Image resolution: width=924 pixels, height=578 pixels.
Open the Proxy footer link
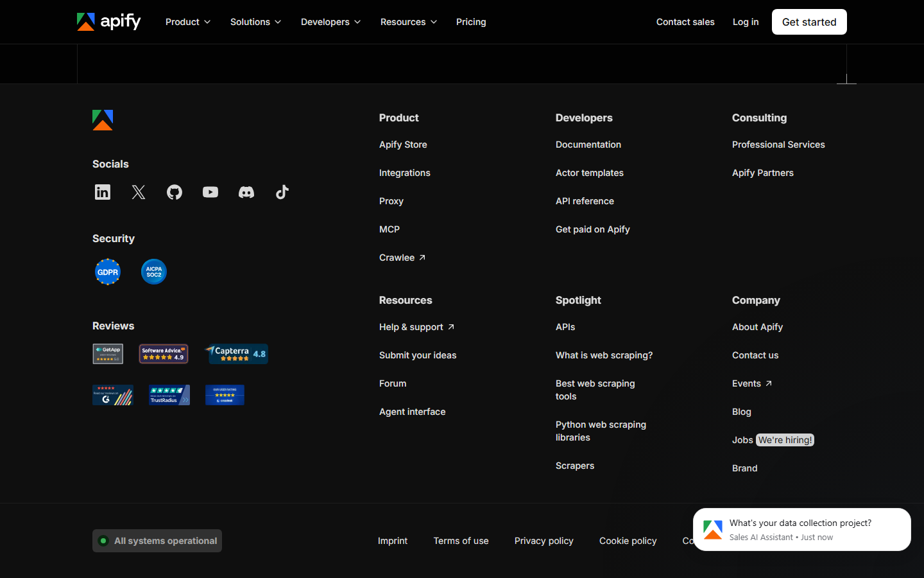391,201
